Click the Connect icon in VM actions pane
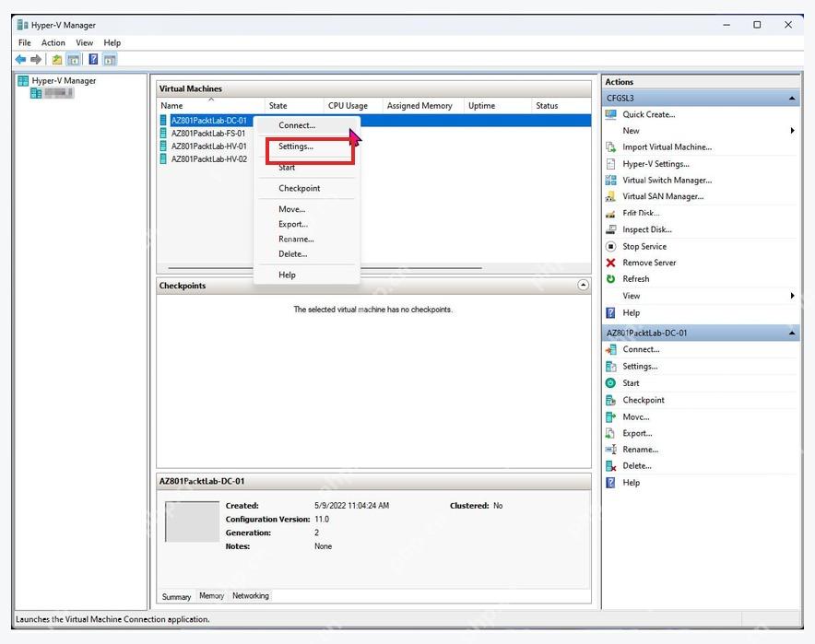The image size is (815, 644). [x=610, y=349]
